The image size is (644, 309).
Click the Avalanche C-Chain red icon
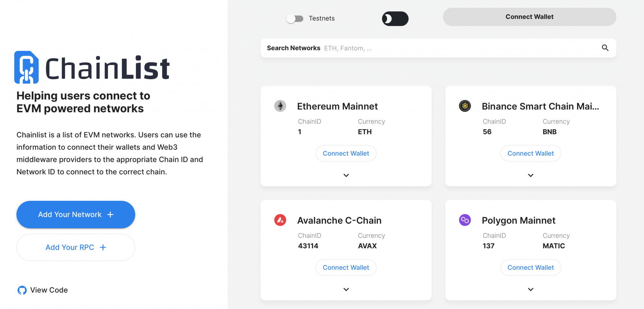pos(280,220)
